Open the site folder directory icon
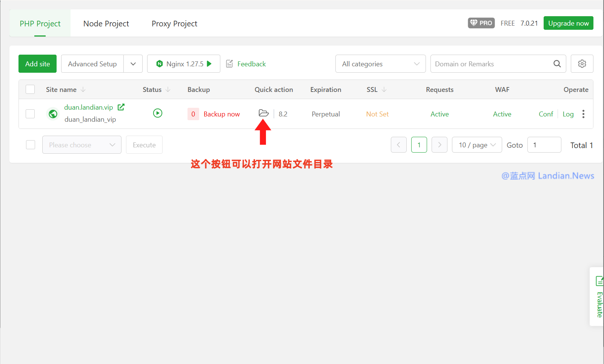The image size is (604, 364). pyautogui.click(x=263, y=113)
